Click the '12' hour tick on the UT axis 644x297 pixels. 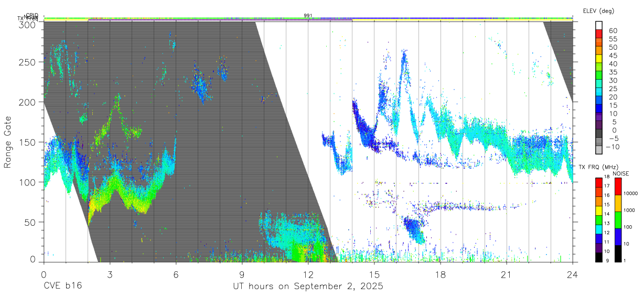click(x=308, y=274)
